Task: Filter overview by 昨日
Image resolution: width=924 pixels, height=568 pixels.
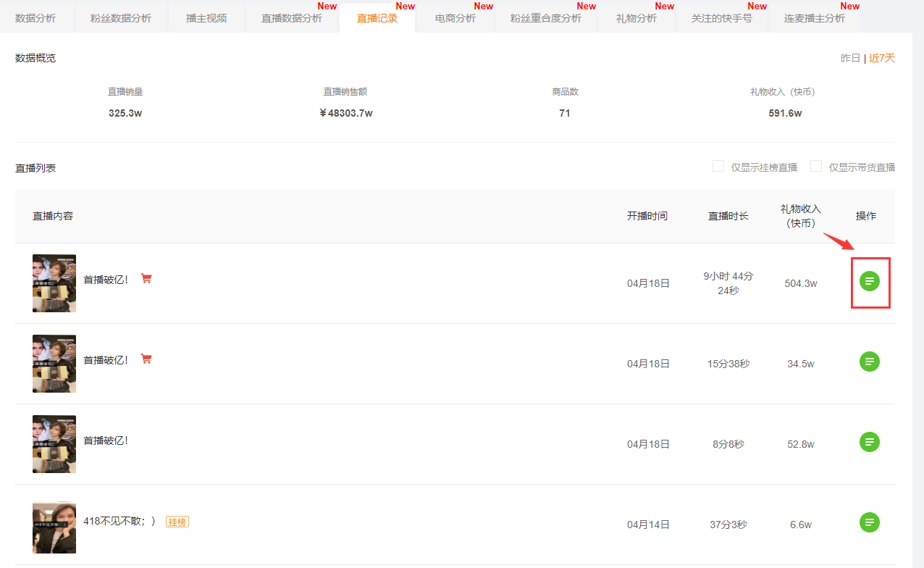Action: (x=850, y=58)
